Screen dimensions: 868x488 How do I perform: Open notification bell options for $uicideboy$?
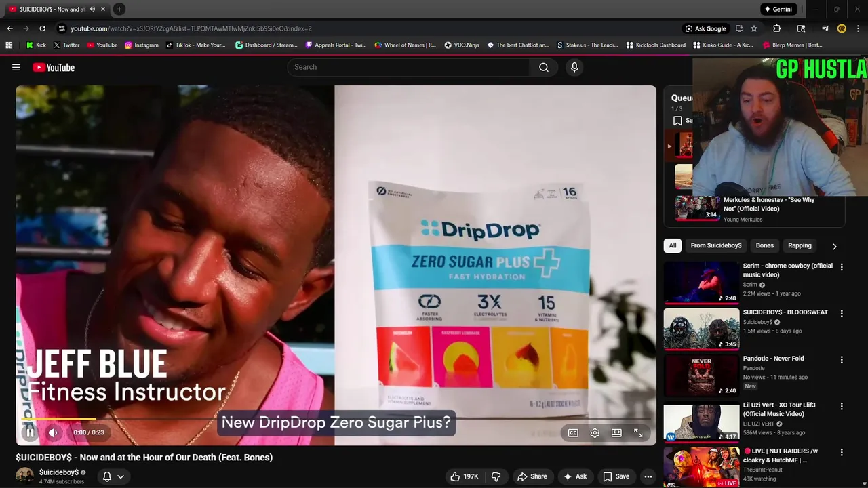(x=113, y=476)
